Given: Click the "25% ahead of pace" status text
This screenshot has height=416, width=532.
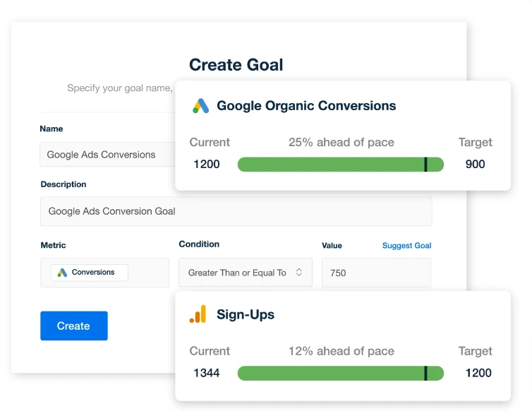Looking at the screenshot, I should [x=341, y=142].
